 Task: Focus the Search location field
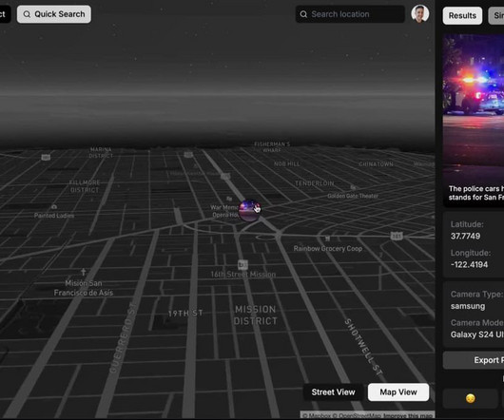tap(350, 14)
